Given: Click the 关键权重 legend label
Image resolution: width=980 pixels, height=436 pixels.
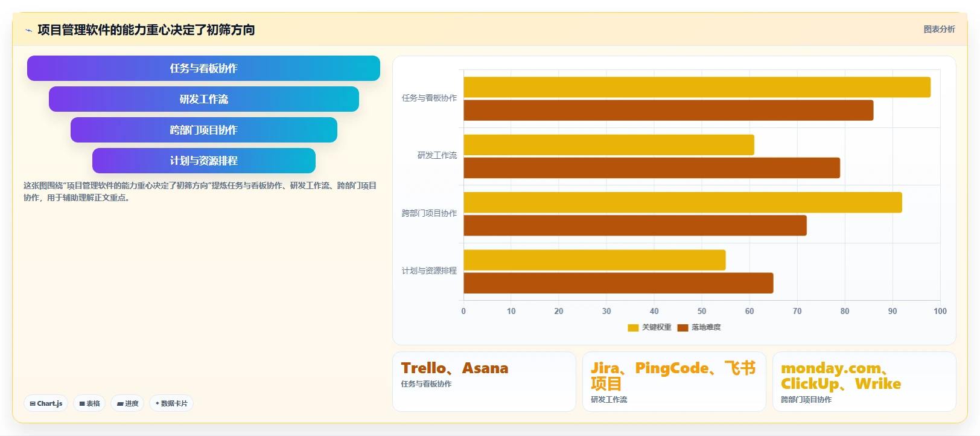Looking at the screenshot, I should 657,327.
